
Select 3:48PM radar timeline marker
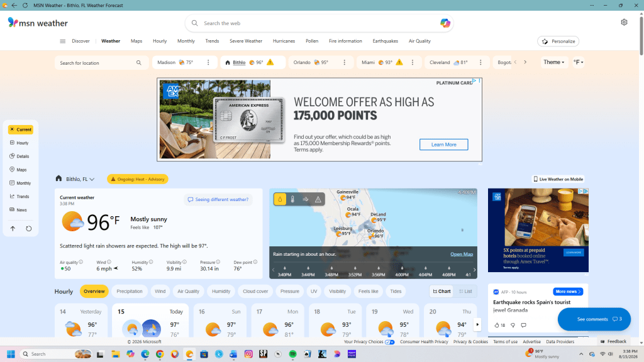pos(331,271)
